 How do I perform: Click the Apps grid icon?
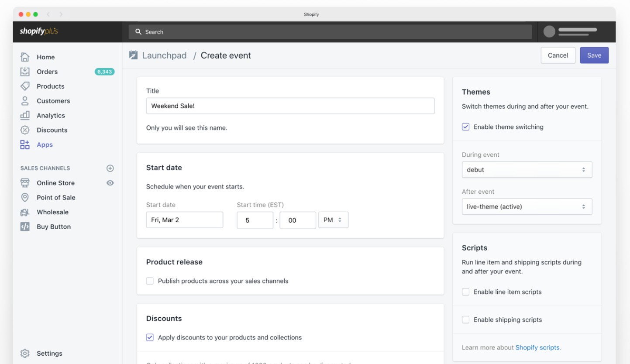[x=25, y=144]
